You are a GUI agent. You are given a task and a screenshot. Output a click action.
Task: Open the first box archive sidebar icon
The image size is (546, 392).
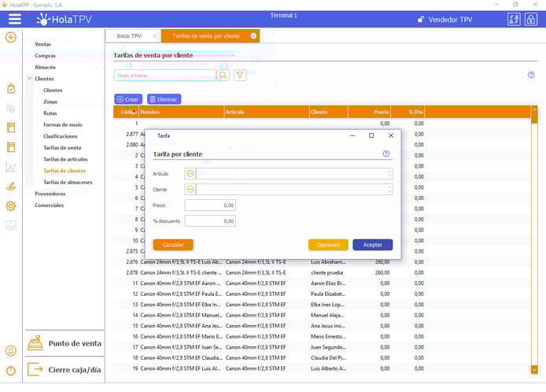pyautogui.click(x=11, y=128)
